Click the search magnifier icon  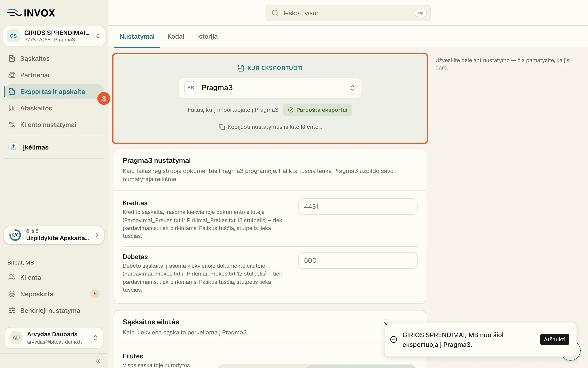pos(275,13)
